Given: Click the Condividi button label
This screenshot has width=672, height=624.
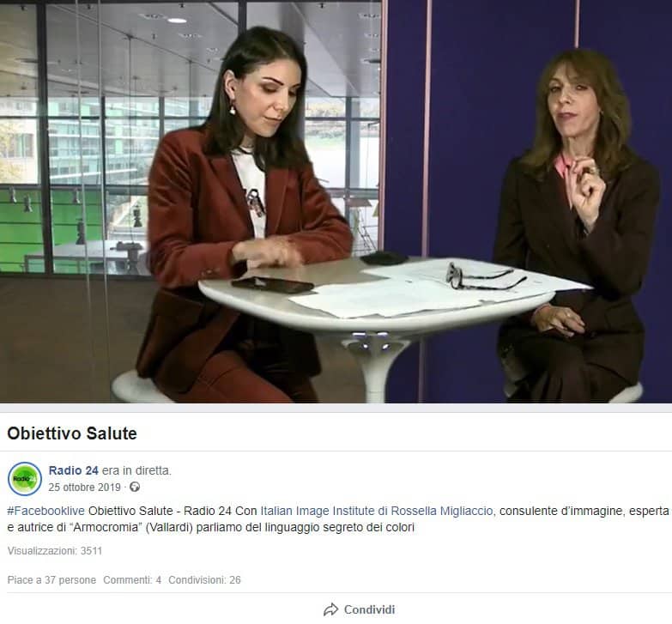Looking at the screenshot, I should coord(369,609).
